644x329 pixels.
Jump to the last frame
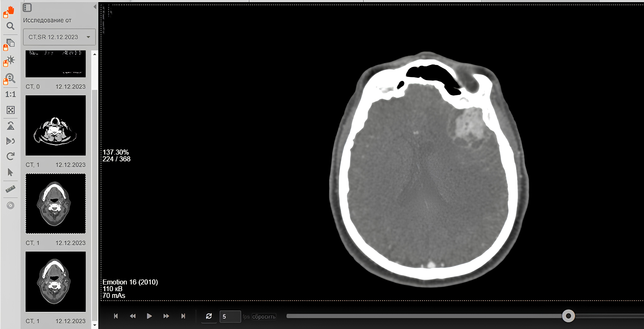[183, 316]
